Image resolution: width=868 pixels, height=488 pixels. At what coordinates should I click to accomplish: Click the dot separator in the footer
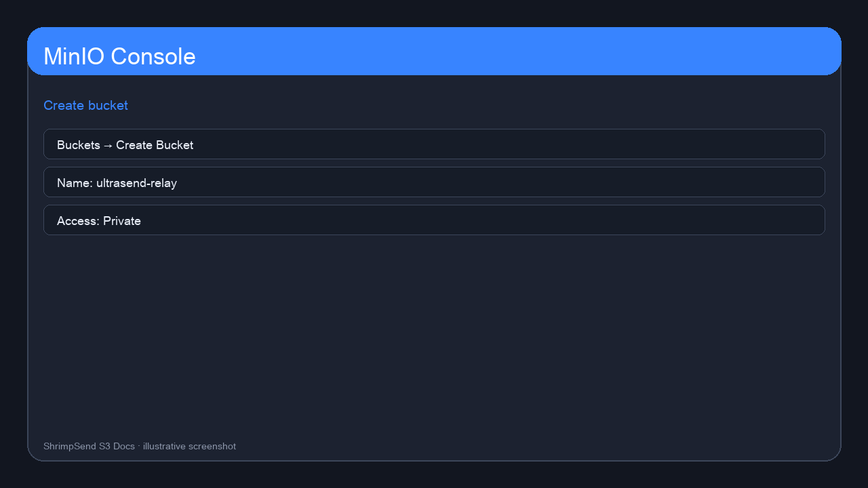coord(139,446)
